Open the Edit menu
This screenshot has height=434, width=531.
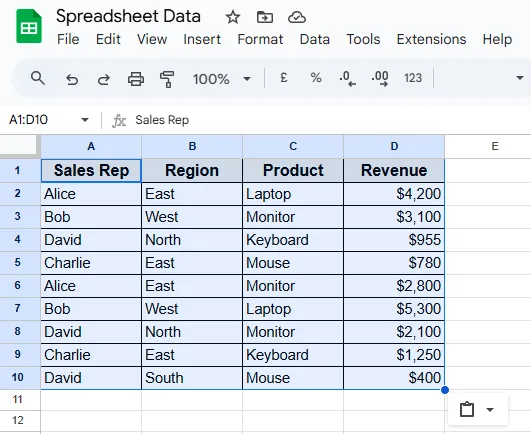(x=108, y=39)
